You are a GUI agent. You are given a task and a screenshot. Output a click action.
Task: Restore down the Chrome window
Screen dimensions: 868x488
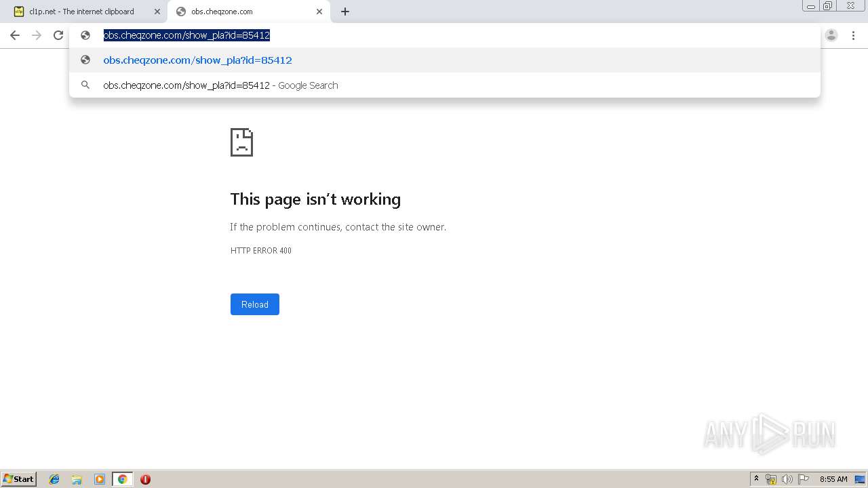(x=828, y=5)
